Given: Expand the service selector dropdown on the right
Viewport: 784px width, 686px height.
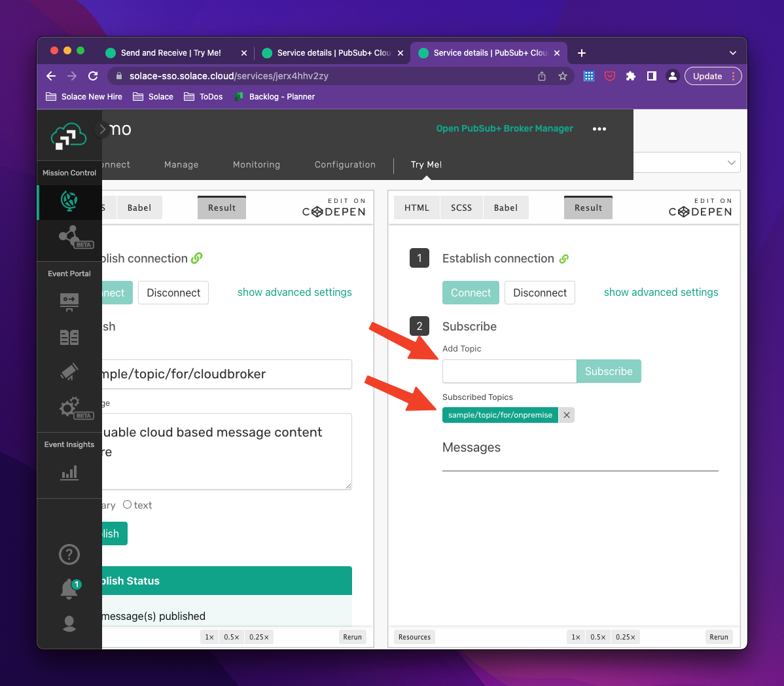Looking at the screenshot, I should tap(732, 162).
